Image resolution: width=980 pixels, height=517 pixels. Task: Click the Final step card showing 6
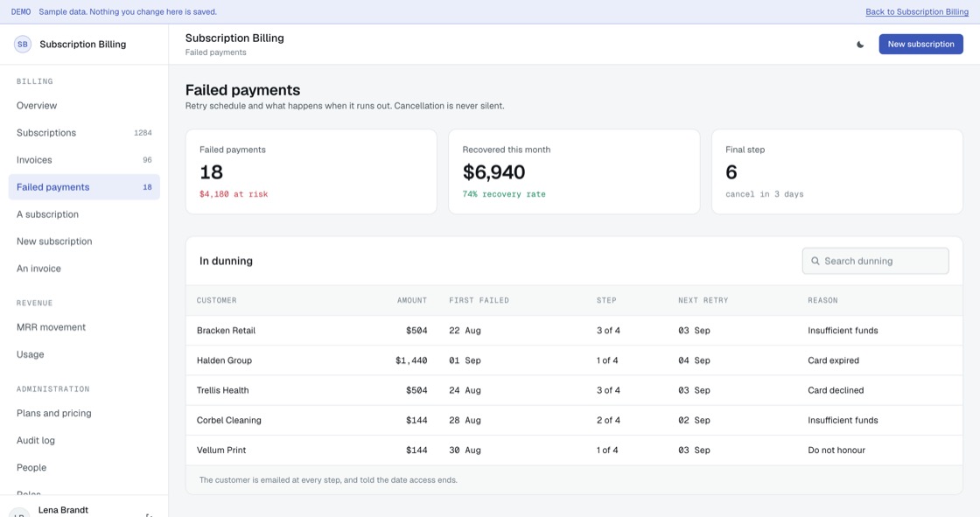(x=837, y=172)
